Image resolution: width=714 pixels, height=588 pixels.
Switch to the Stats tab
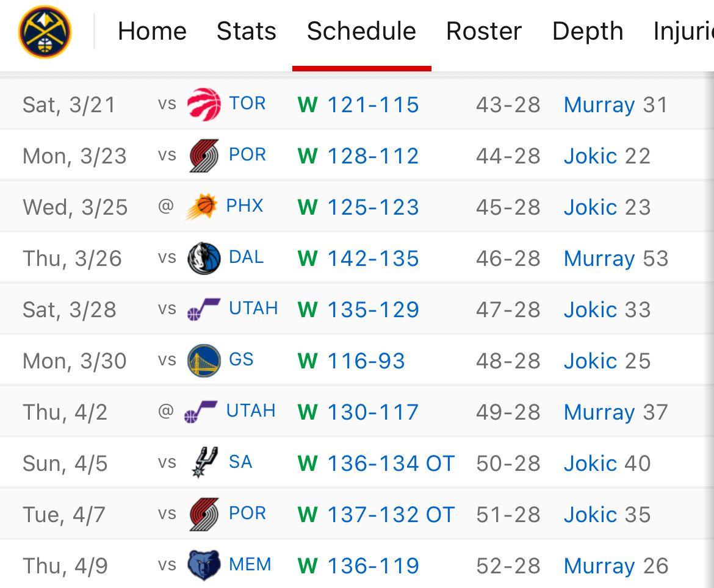(247, 32)
